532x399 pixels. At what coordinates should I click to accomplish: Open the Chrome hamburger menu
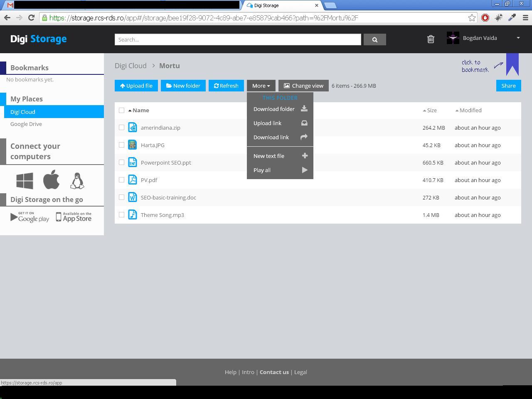pyautogui.click(x=525, y=18)
